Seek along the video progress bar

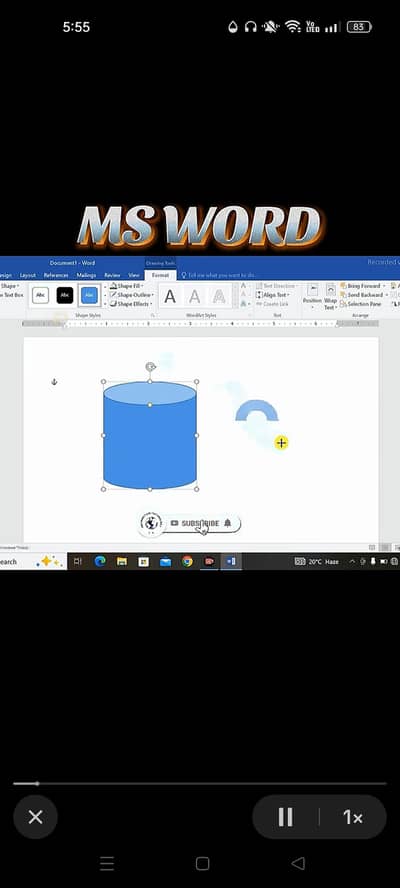(x=200, y=784)
